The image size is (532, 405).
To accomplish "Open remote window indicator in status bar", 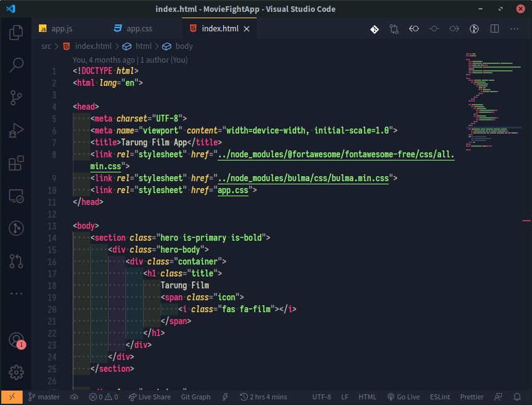I will coord(11,397).
